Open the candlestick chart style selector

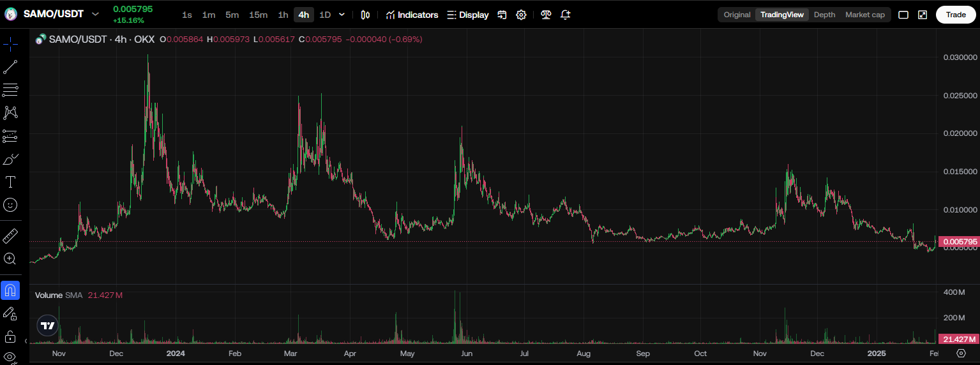(x=365, y=15)
